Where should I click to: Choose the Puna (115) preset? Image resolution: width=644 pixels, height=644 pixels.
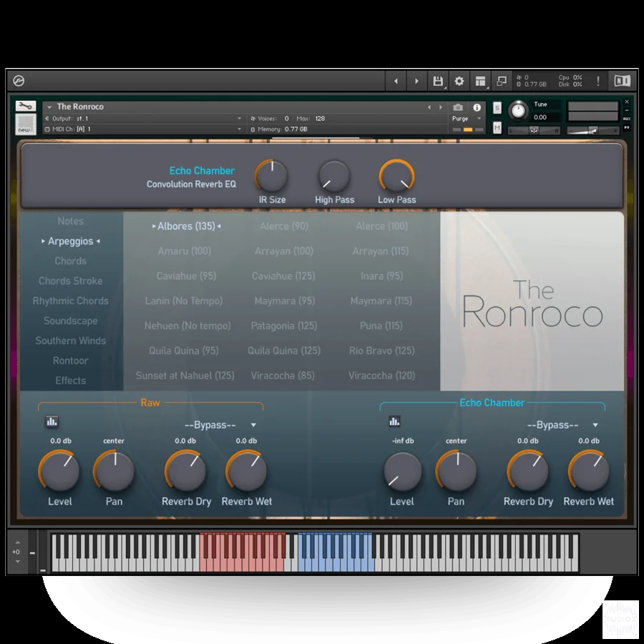pyautogui.click(x=381, y=326)
